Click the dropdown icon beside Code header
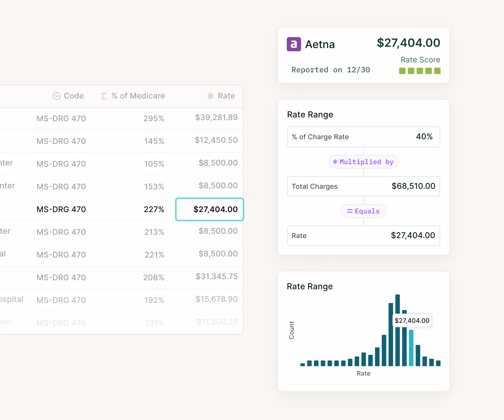Image resolution: width=504 pixels, height=420 pixels. tap(56, 96)
